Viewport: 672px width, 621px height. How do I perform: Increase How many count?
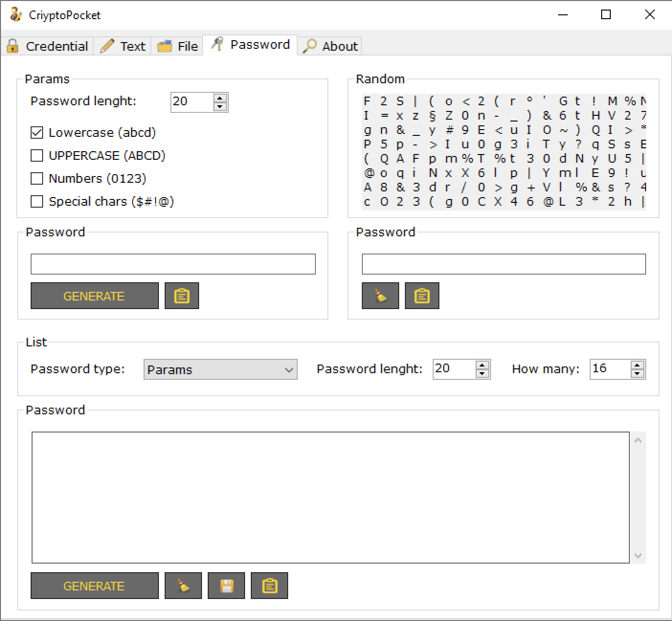pos(637,365)
